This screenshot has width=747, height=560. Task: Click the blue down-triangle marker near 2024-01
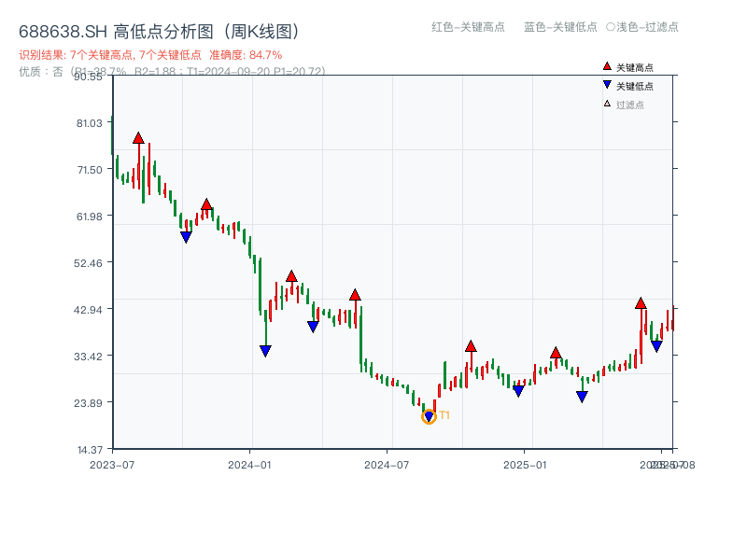pos(265,350)
